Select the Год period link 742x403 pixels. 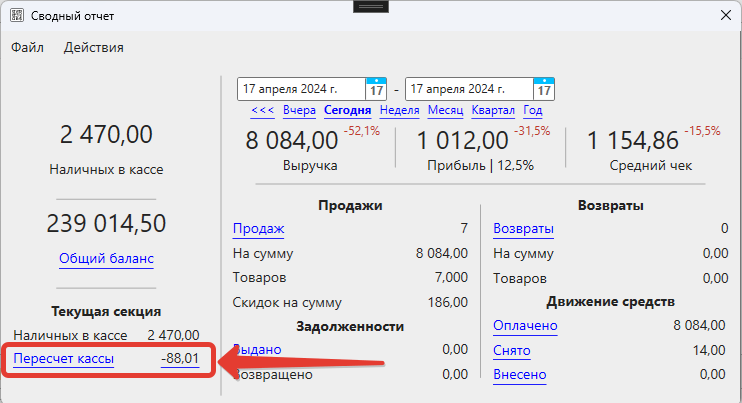click(x=532, y=110)
